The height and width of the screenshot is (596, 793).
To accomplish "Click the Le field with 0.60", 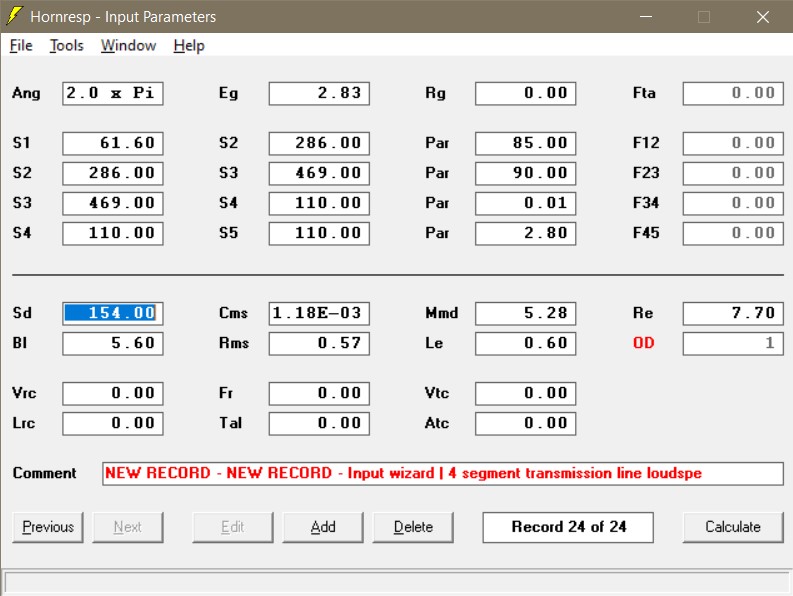I will click(x=525, y=344).
